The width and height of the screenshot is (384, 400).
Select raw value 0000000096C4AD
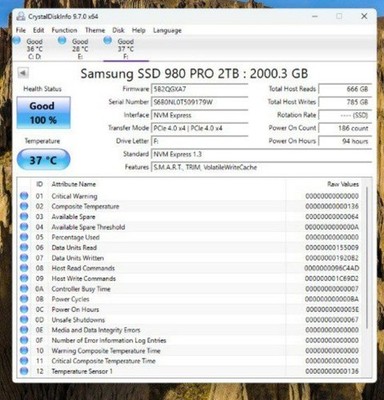[332, 268]
